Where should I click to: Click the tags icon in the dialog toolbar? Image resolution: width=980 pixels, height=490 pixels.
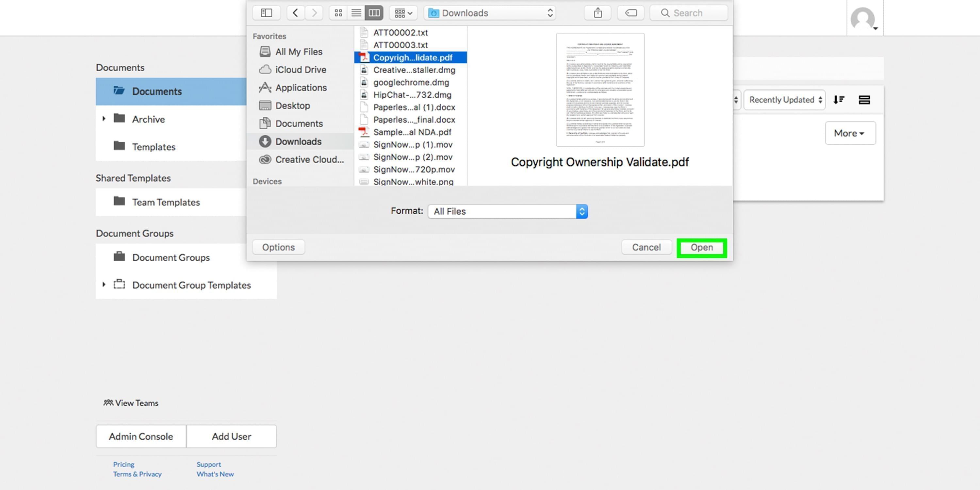[630, 12]
